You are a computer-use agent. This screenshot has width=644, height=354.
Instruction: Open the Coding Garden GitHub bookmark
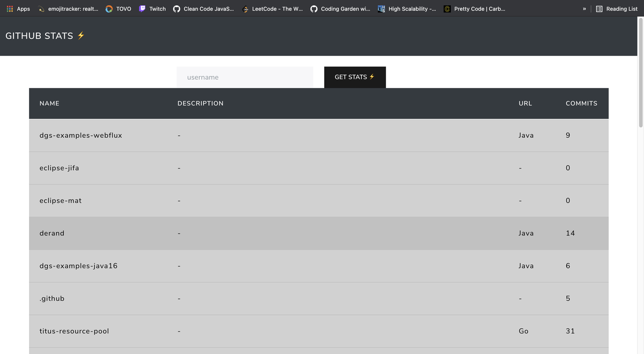coord(340,9)
